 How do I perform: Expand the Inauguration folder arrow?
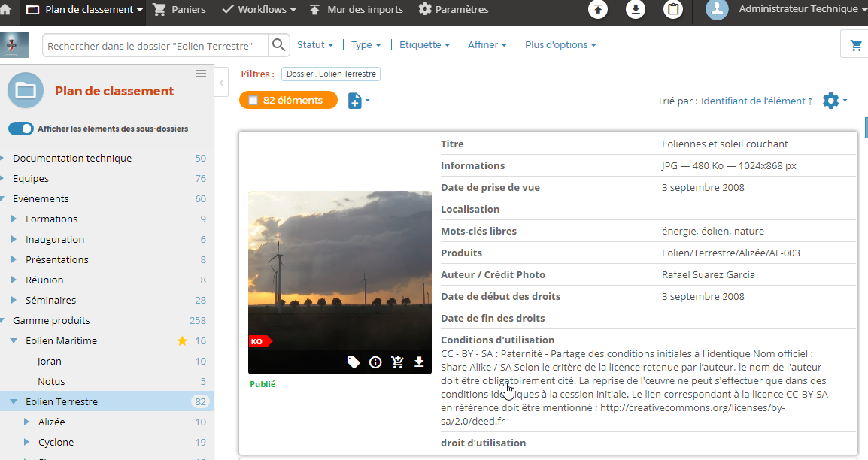(x=14, y=240)
